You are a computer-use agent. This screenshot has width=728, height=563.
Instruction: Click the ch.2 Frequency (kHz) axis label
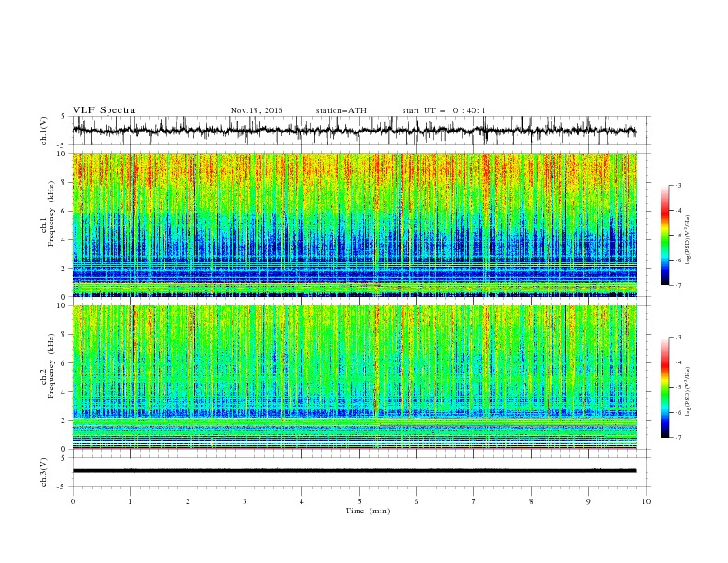(x=48, y=366)
